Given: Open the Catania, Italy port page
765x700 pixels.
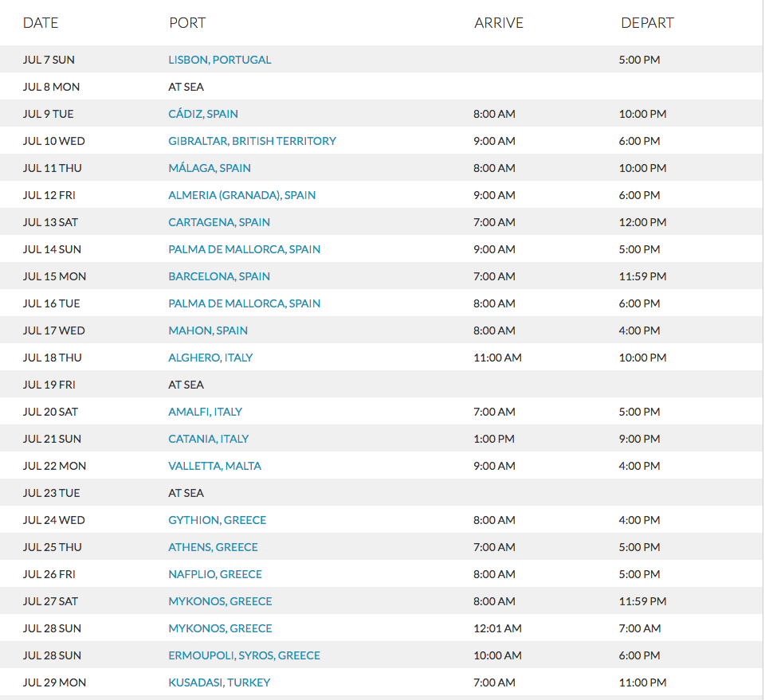Looking at the screenshot, I should [208, 439].
